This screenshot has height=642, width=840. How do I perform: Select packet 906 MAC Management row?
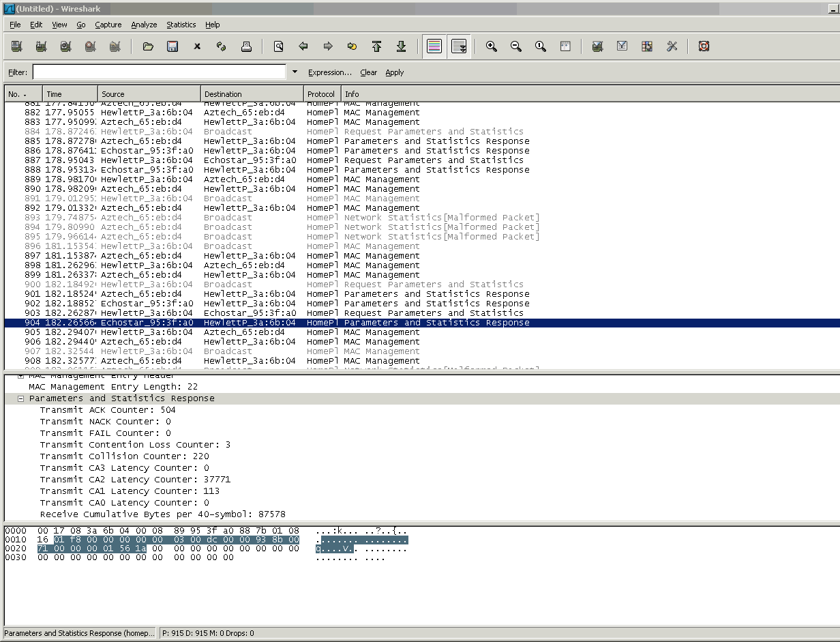coord(422,342)
